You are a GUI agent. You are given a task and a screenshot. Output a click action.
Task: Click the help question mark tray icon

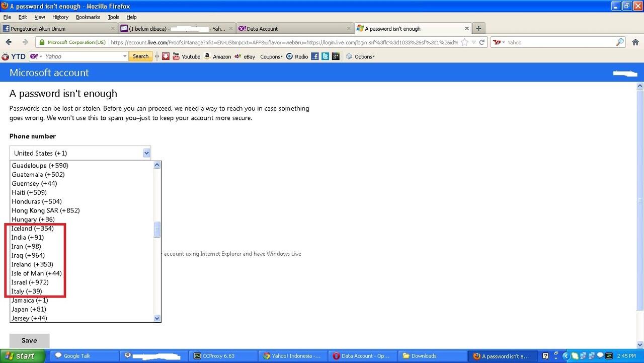(546, 356)
